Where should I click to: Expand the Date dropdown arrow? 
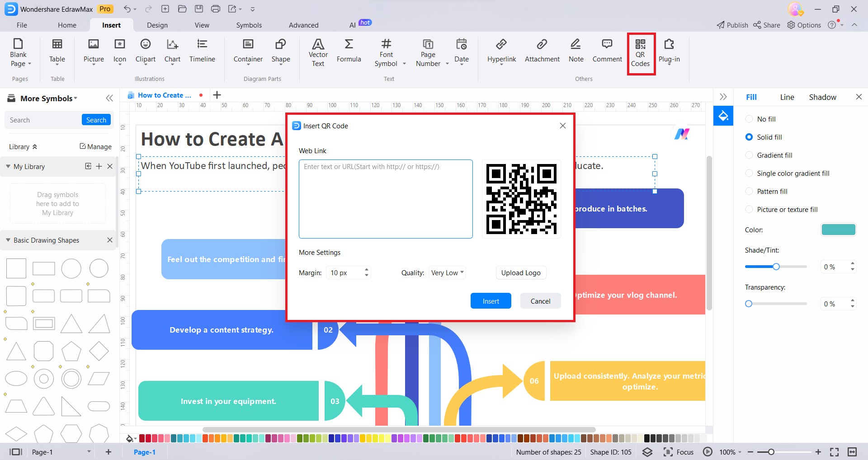[462, 65]
